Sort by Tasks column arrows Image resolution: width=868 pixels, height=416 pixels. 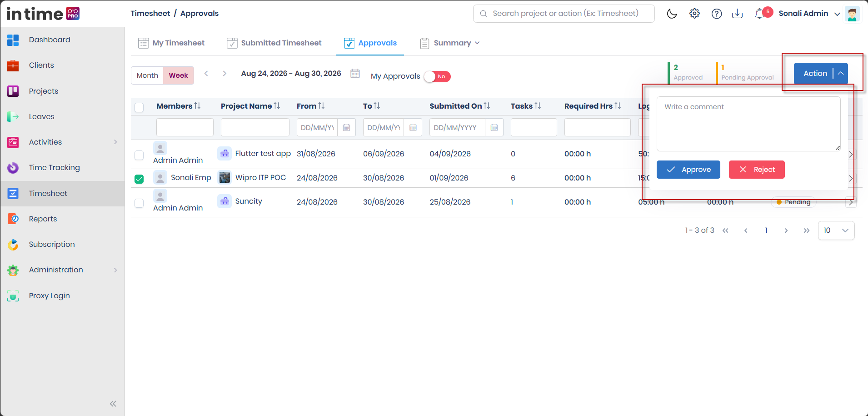coord(538,105)
